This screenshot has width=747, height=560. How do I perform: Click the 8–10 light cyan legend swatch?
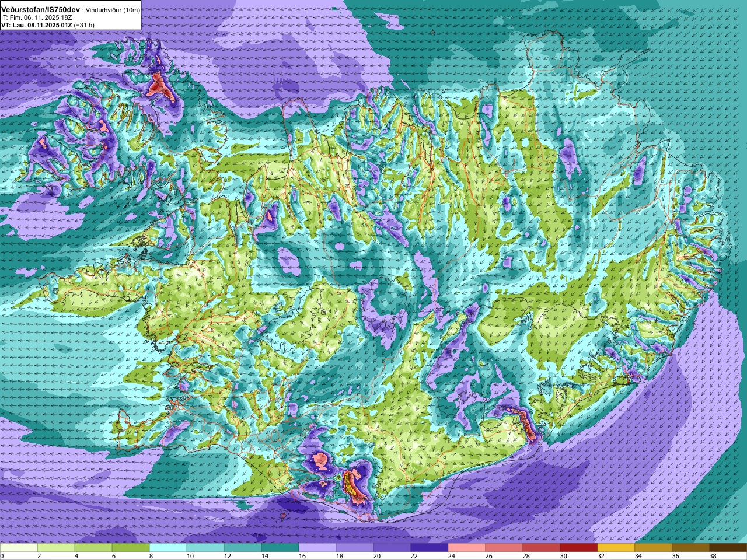tap(168, 548)
